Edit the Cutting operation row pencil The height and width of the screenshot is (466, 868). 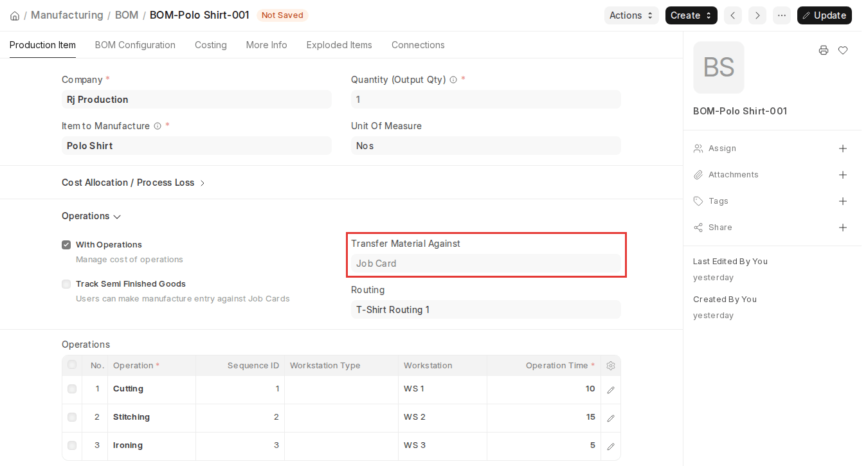click(611, 390)
